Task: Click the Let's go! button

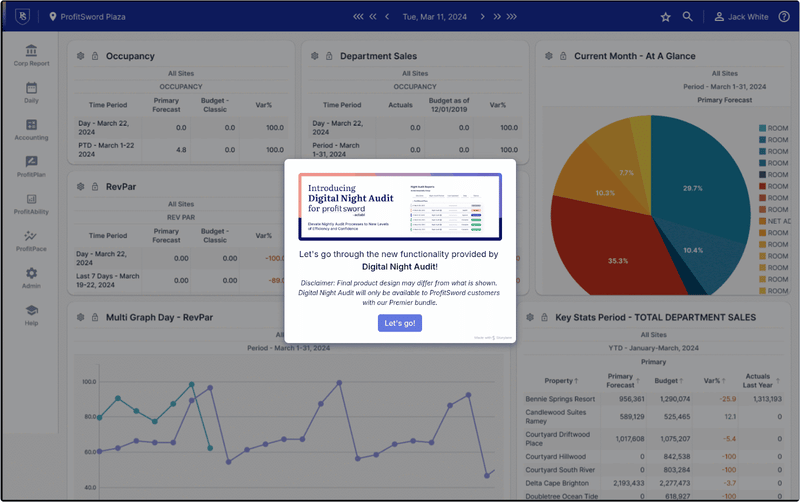Action: click(x=400, y=322)
